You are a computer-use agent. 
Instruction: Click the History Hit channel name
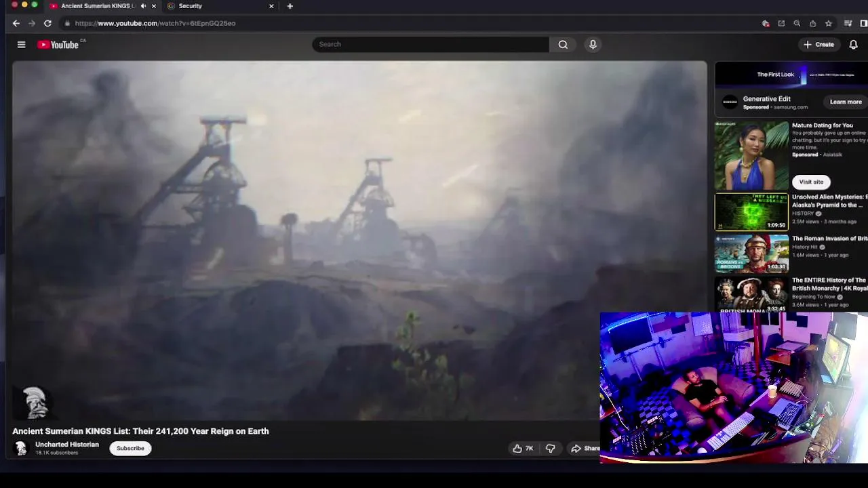(x=805, y=247)
